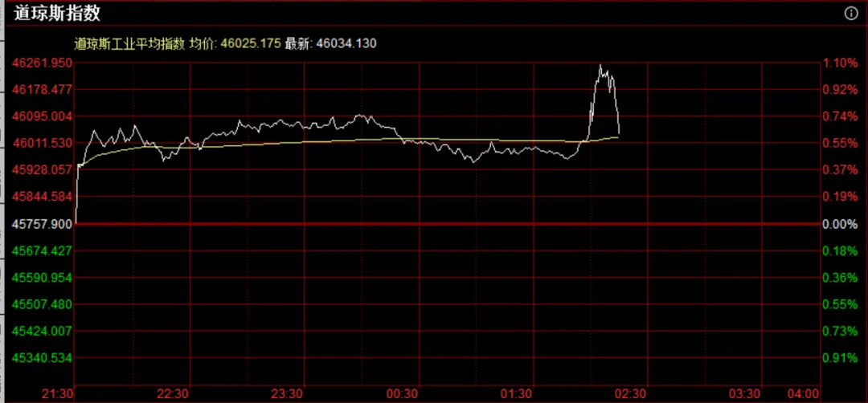The height and width of the screenshot is (403, 868).
Task: Select the 45757.900 previous close price label
Action: pyautogui.click(x=40, y=223)
